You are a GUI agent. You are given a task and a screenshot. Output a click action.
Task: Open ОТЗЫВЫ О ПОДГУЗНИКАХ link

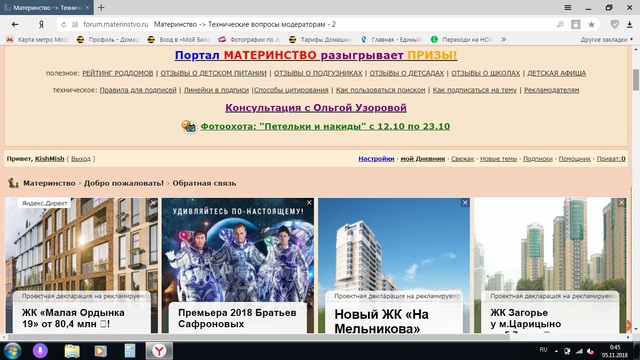click(x=318, y=73)
